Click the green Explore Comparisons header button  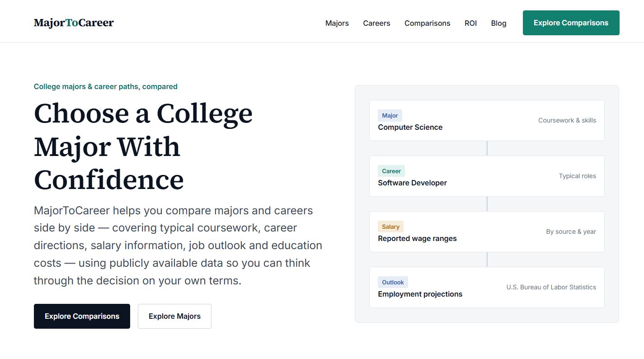tap(571, 23)
